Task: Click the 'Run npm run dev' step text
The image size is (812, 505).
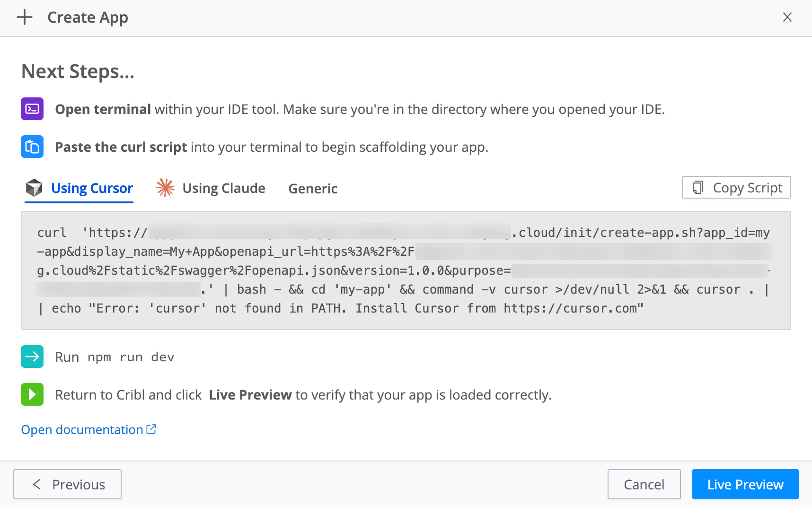Action: coord(115,357)
